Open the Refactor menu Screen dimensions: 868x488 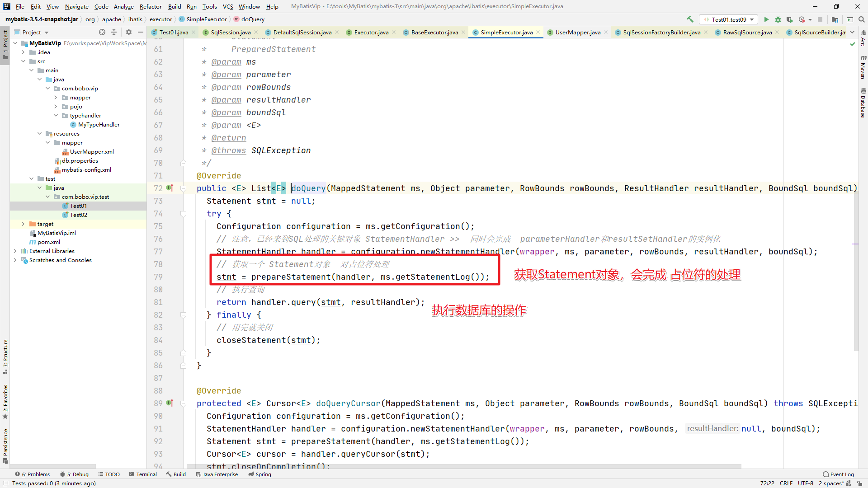coord(151,6)
